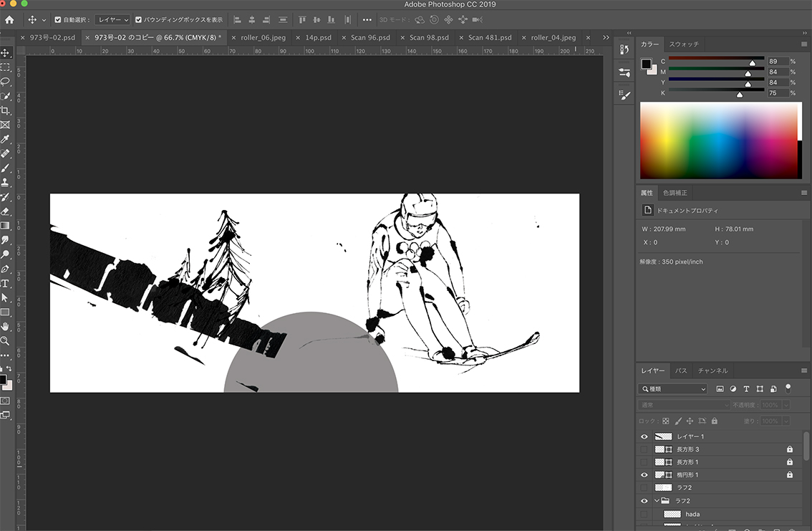The image size is (812, 531).
Task: Uncheck バウンディングボックスを表示 checkbox
Action: (139, 20)
